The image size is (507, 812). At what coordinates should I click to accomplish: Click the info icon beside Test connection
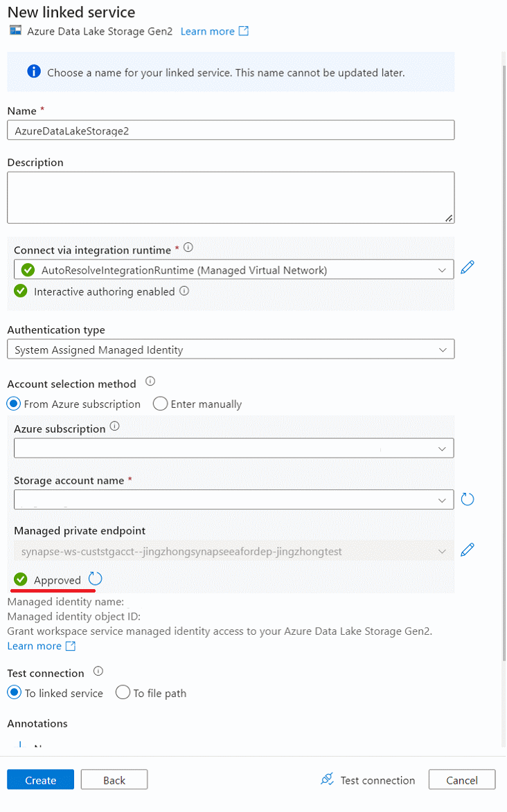coord(98,671)
